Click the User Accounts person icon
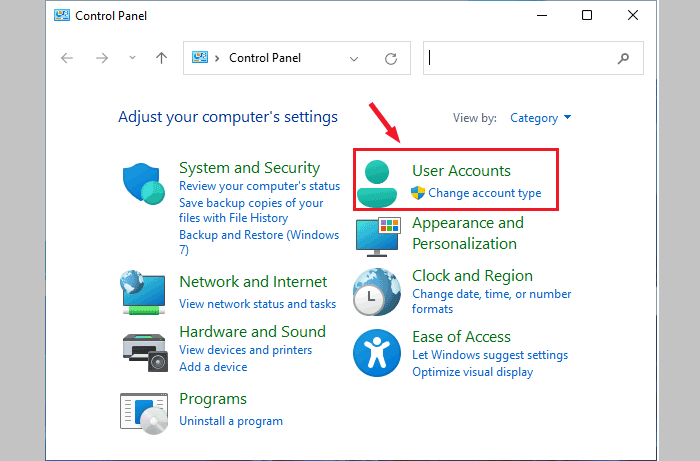This screenshot has height=461, width=700. click(x=377, y=183)
